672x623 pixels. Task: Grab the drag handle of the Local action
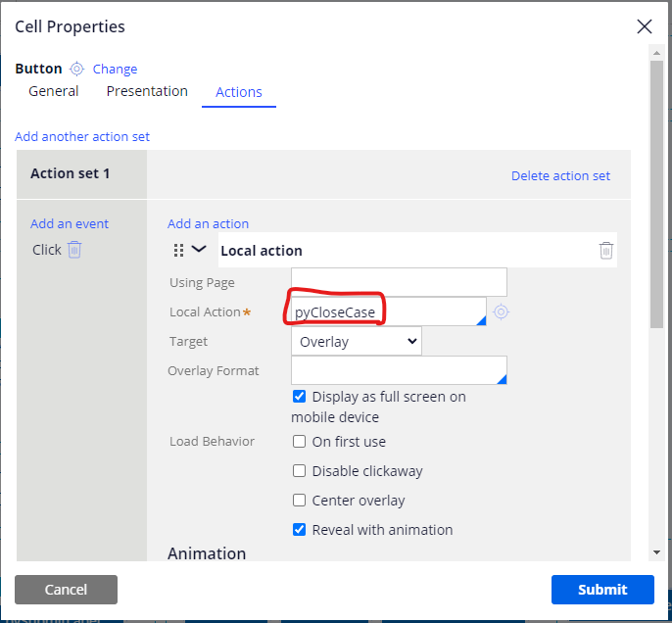coord(178,250)
